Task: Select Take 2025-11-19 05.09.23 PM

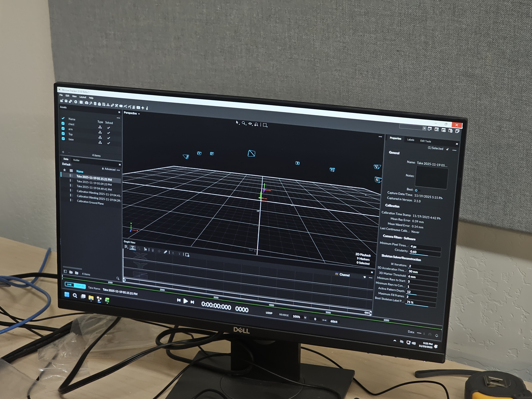Action: pyautogui.click(x=94, y=183)
